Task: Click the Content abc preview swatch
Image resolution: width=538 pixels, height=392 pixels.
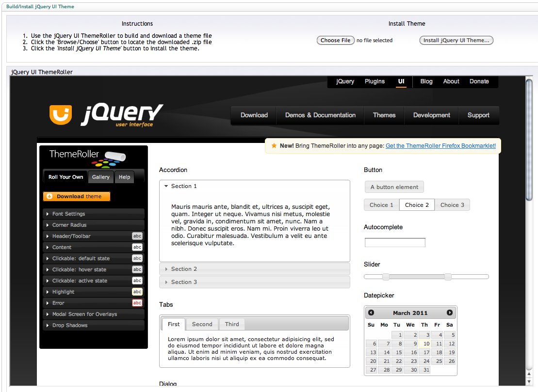Action: (x=137, y=247)
